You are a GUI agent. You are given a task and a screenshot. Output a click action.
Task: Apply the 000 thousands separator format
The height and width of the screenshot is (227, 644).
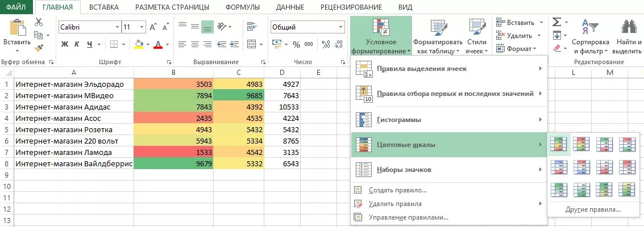click(x=309, y=44)
